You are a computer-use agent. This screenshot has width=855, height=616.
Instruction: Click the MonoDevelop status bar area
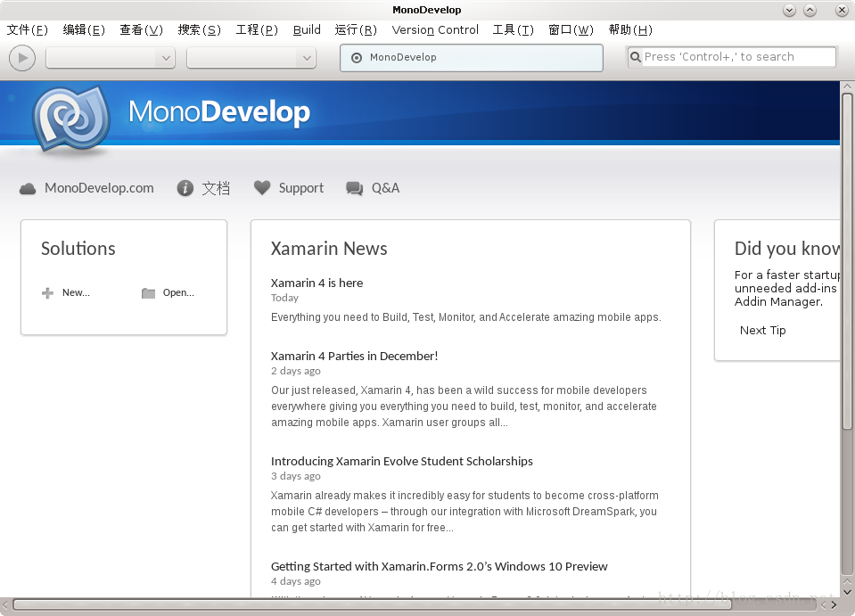coord(471,58)
